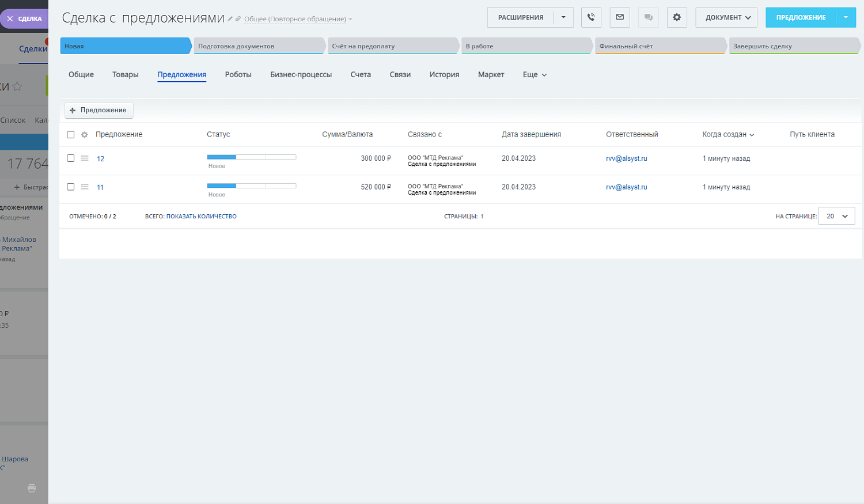This screenshot has width=864, height=504.
Task: Tick the checkbox for proposal 11
Action: click(71, 187)
